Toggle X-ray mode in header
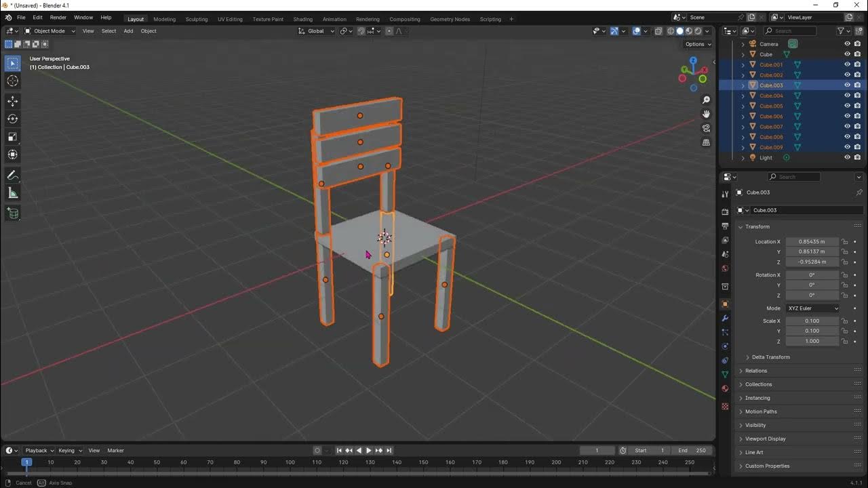Image resolution: width=868 pixels, height=488 pixels. tap(658, 30)
